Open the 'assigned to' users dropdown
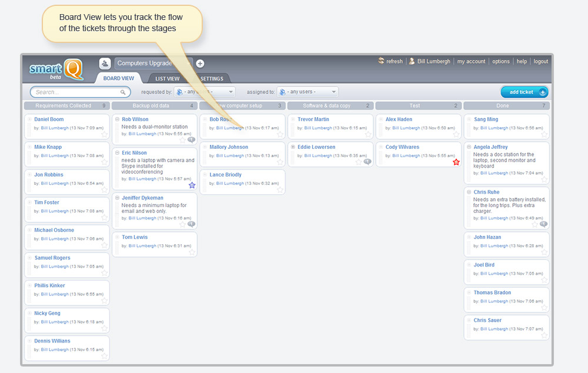 pos(309,92)
